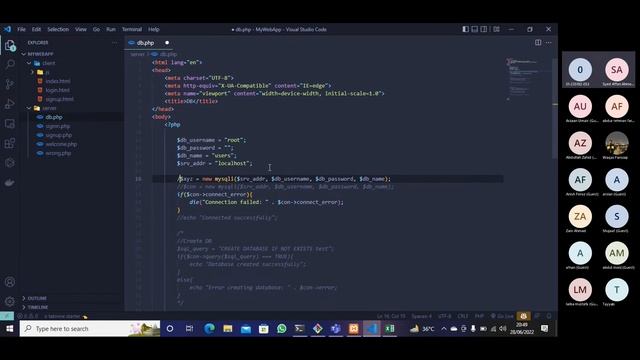Open the Manage gear in activity bar
This screenshot has height=360, width=640.
pos(10,302)
